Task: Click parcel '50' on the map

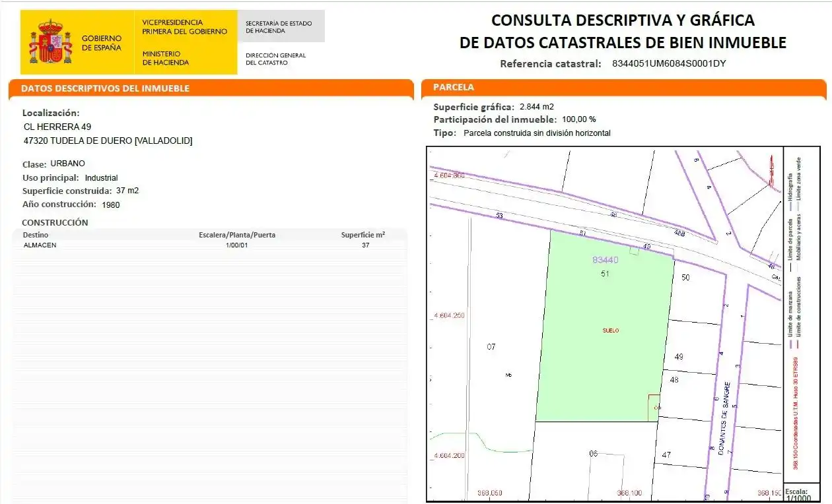Action: pos(685,278)
